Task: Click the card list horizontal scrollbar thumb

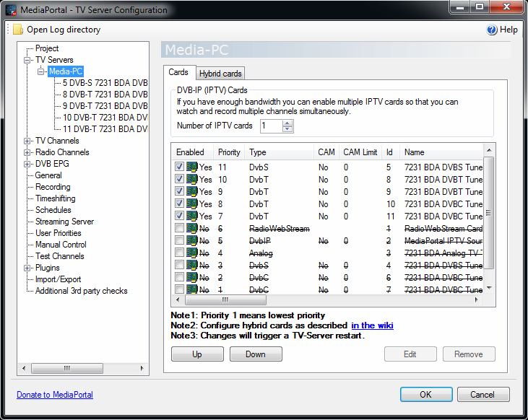Action: tap(225, 299)
